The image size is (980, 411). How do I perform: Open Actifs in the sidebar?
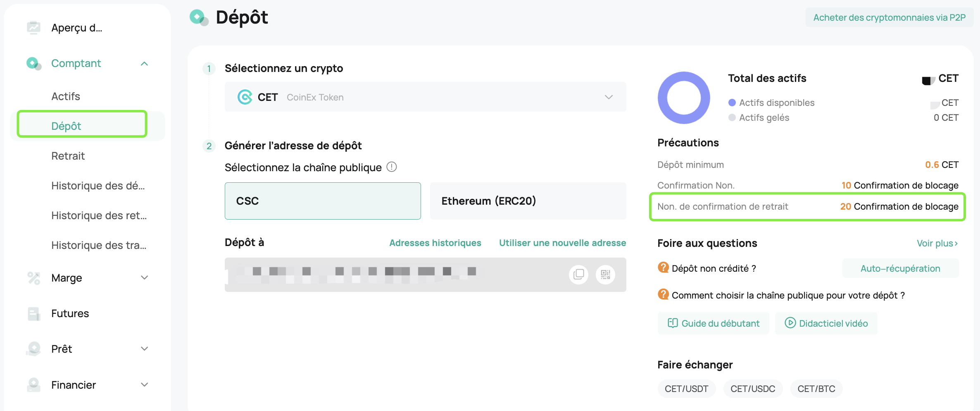pyautogui.click(x=66, y=96)
